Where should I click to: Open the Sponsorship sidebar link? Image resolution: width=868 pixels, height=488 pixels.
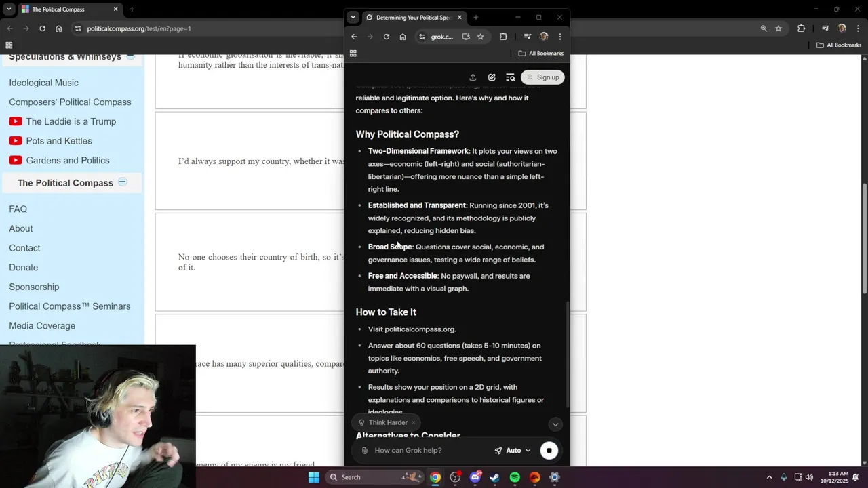34,287
